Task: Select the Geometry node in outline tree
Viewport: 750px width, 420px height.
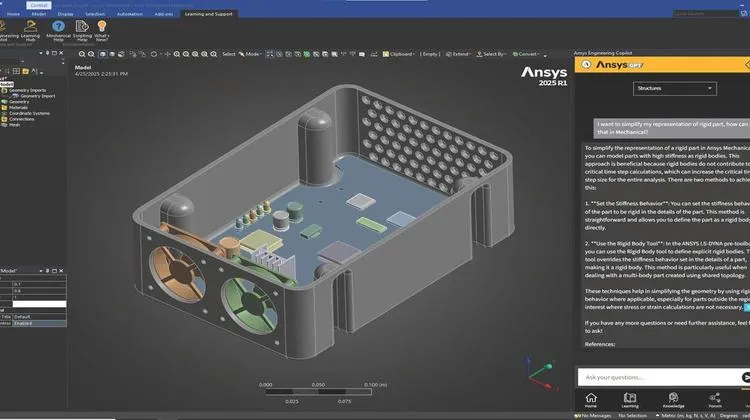Action: 19,102
